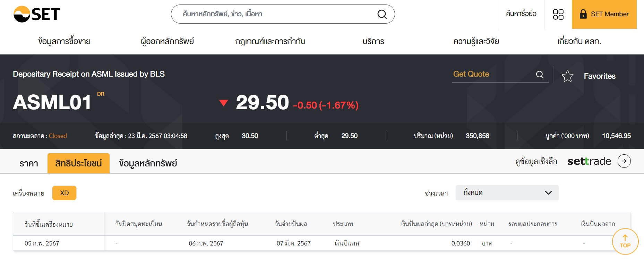This screenshot has height=259, width=644.
Task: Select the สิทธิประโยชน์ tab
Action: tap(78, 163)
